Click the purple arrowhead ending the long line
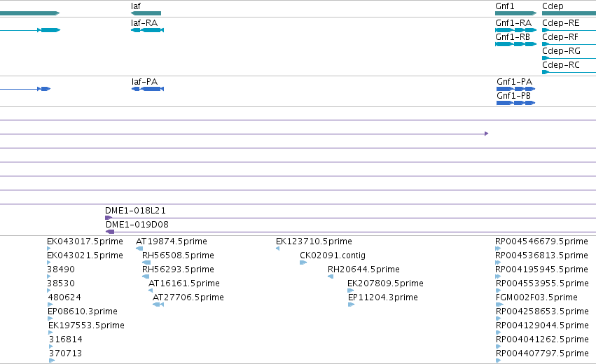The height and width of the screenshot is (364, 596). pos(487,134)
